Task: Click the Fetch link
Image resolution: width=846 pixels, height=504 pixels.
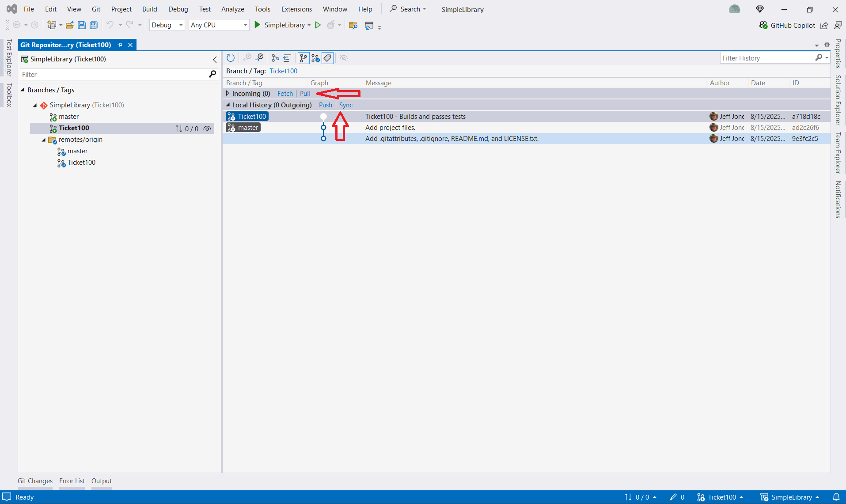Action: [285, 93]
